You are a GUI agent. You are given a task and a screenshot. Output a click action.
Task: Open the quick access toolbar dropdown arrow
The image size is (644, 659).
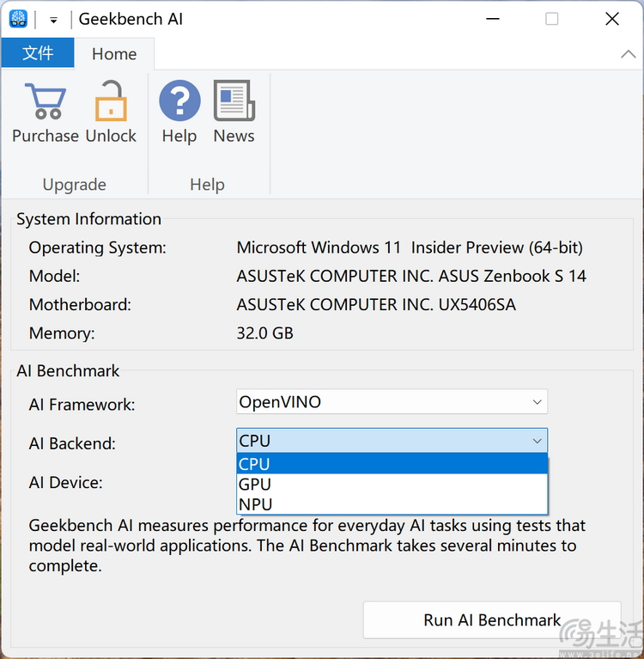53,20
